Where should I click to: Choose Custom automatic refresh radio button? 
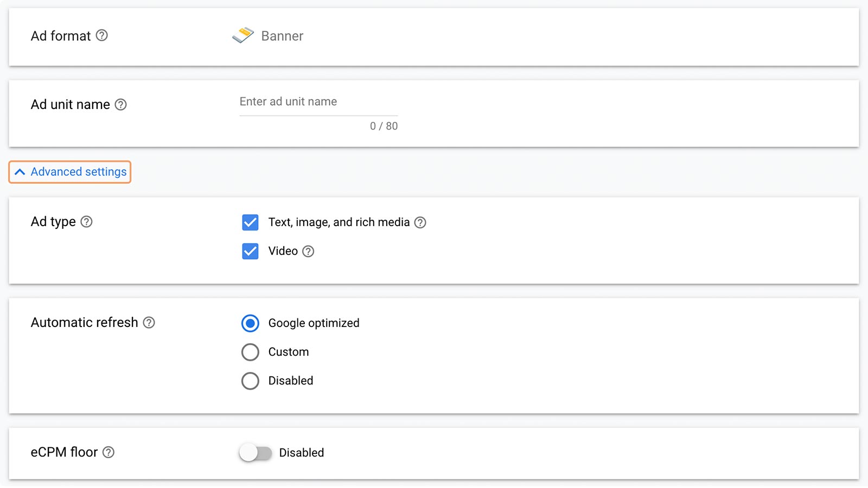click(250, 352)
